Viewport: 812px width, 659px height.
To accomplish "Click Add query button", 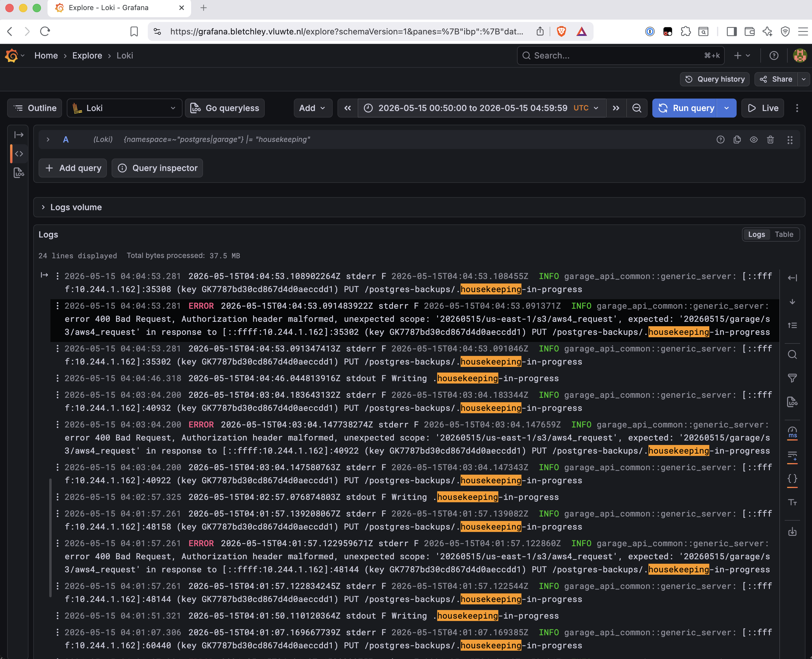I will pos(73,168).
